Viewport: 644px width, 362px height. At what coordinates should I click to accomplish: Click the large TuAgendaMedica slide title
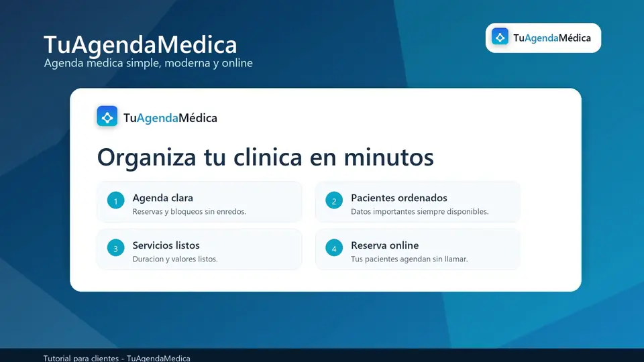[x=140, y=44]
